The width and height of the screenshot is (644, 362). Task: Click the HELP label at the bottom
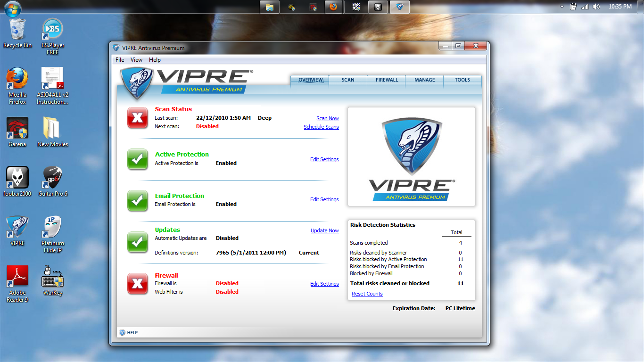[x=132, y=333]
